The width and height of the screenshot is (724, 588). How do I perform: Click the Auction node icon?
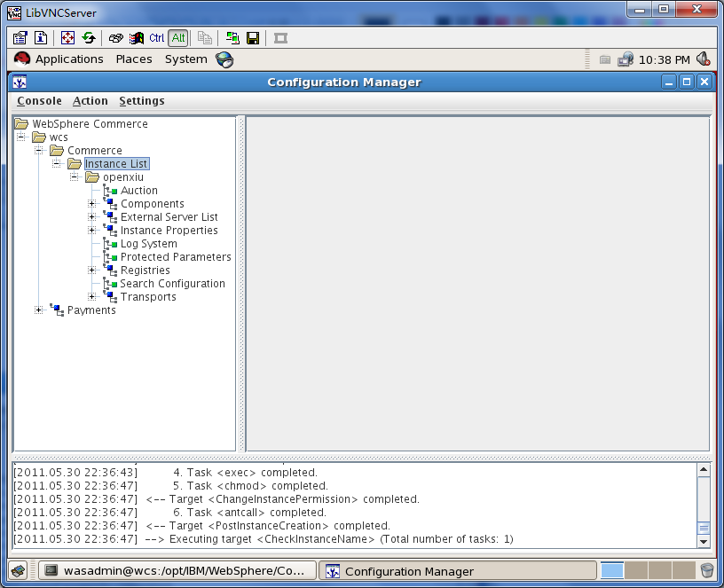(x=110, y=191)
